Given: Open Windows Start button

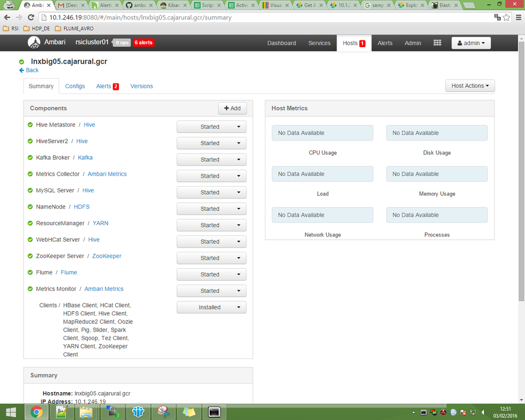Looking at the screenshot, I should (x=11, y=412).
